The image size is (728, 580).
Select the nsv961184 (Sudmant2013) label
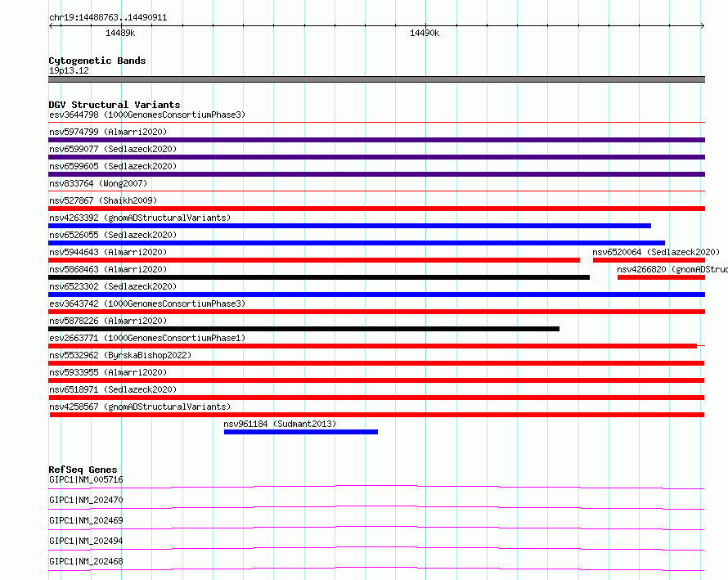click(280, 424)
